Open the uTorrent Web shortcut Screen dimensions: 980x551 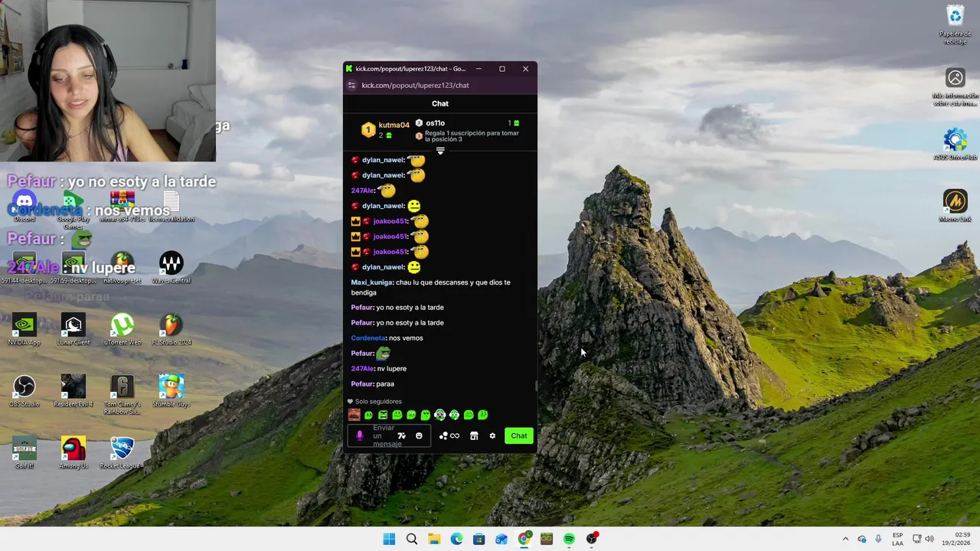coord(122,330)
